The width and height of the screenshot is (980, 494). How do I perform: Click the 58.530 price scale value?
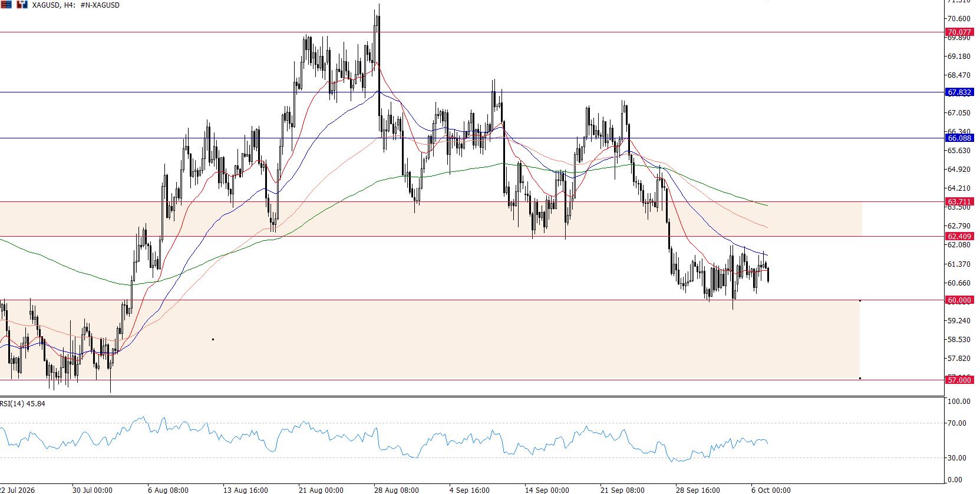(959, 340)
